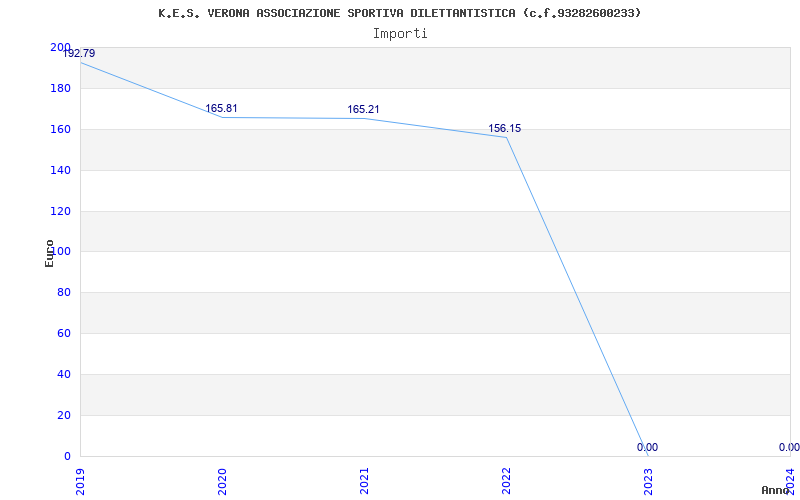The width and height of the screenshot is (800, 500).
Task: Click the Euro y-axis title
Action: (x=49, y=253)
